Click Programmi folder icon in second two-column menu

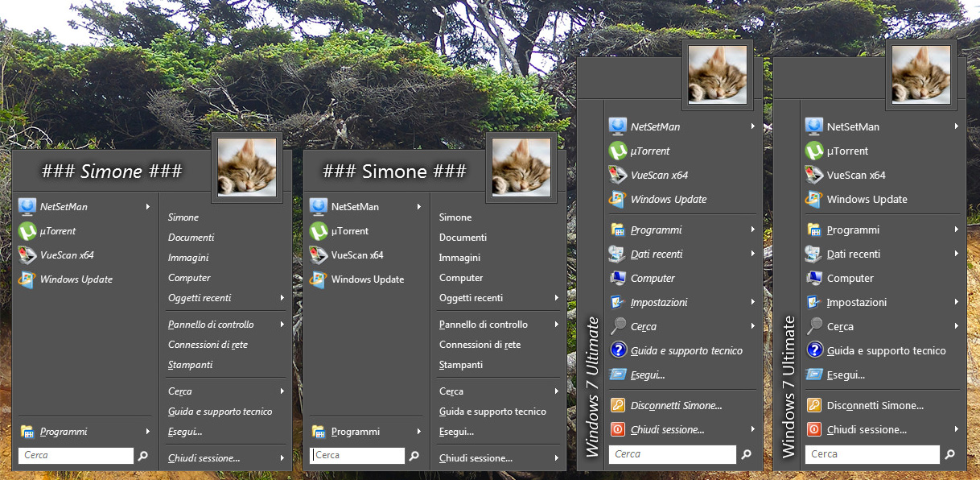click(319, 432)
